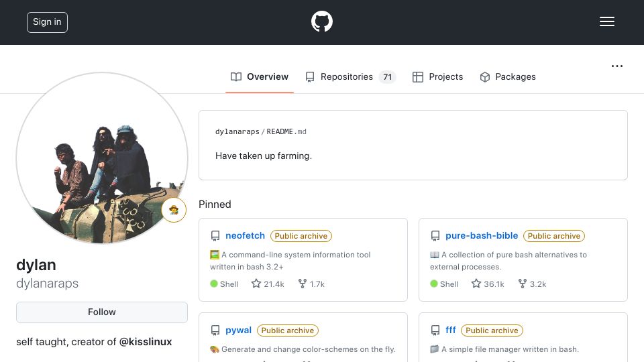Click the book emoji in pure-bash-bible description

pos(435,255)
